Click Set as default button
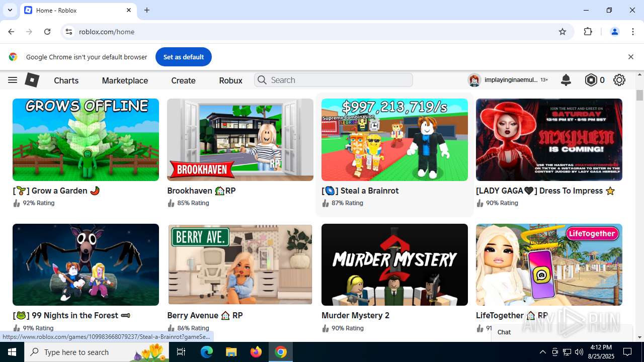Image resolution: width=644 pixels, height=362 pixels. pyautogui.click(x=184, y=57)
